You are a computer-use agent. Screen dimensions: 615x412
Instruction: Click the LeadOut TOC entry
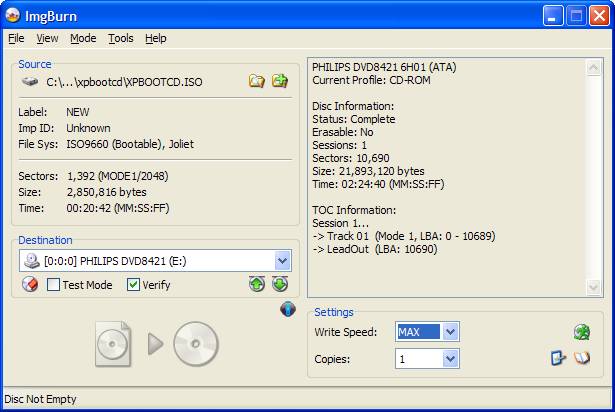pos(375,249)
